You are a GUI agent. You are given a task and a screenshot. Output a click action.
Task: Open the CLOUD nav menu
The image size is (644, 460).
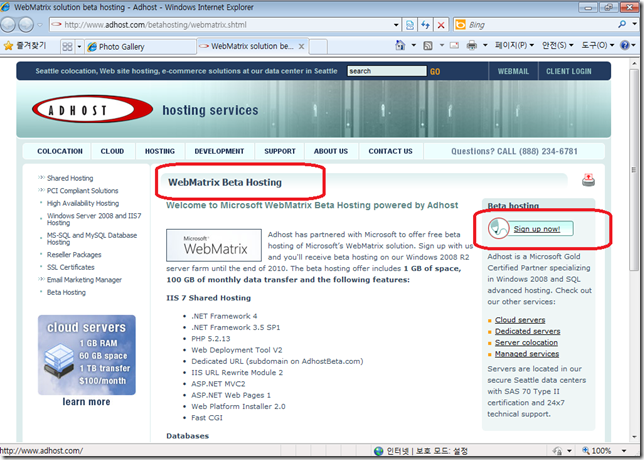tap(112, 151)
